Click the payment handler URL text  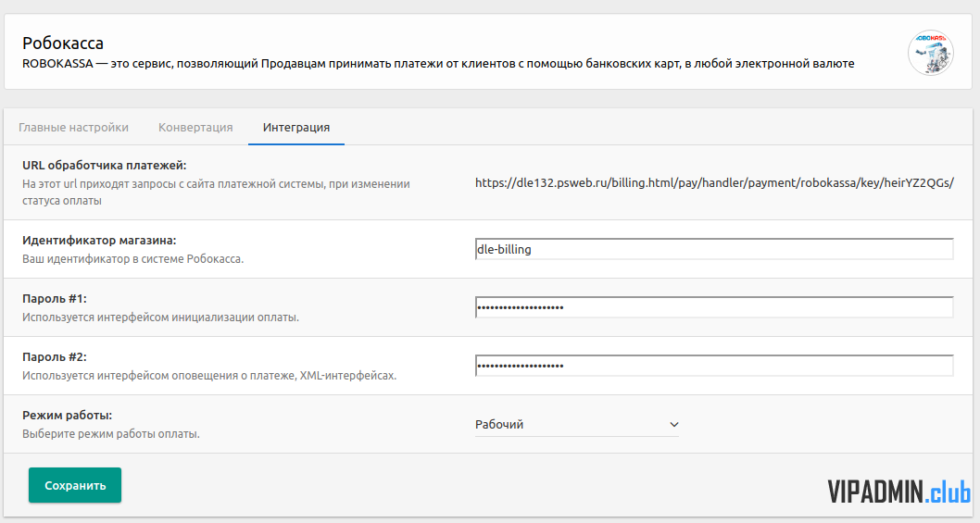[714, 183]
